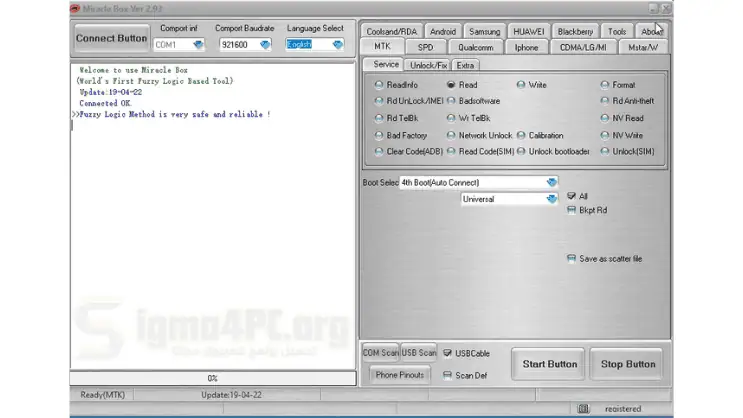Click the registered status icon in status bar
The image size is (743, 418).
(x=583, y=408)
